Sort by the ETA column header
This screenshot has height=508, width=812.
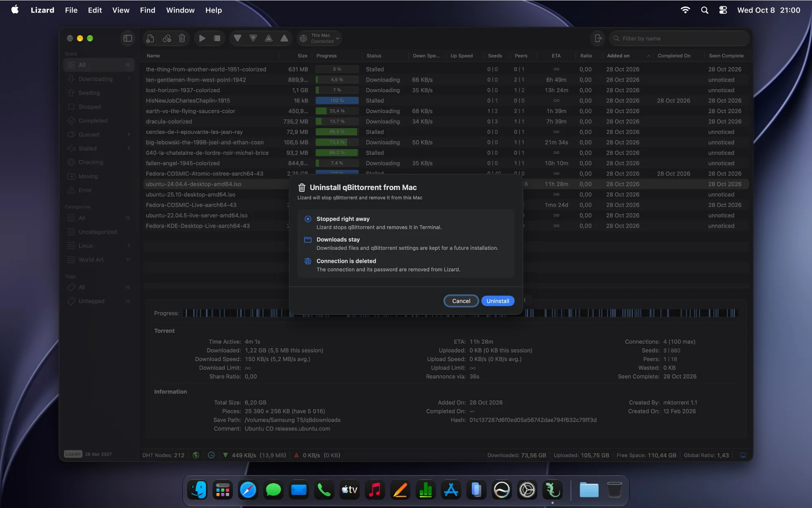(x=556, y=56)
